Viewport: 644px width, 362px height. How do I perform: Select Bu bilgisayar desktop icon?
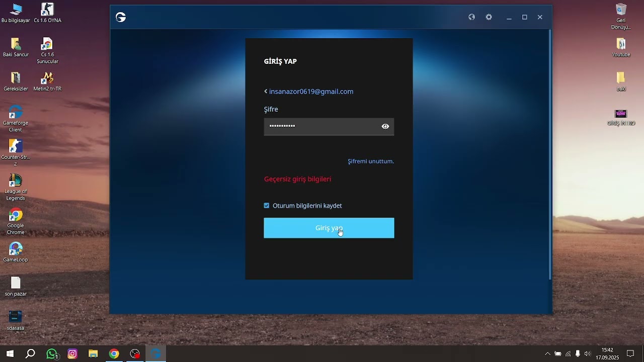click(16, 13)
